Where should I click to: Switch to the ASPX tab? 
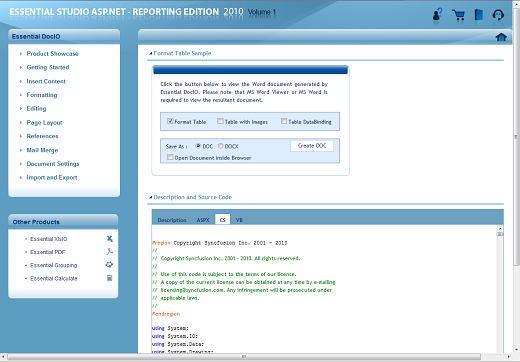click(x=203, y=220)
